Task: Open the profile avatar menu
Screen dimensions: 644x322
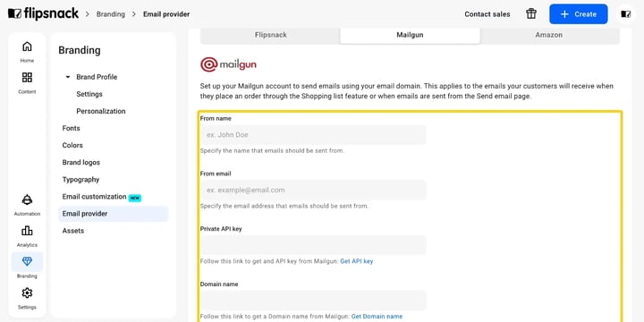Action: (x=625, y=14)
